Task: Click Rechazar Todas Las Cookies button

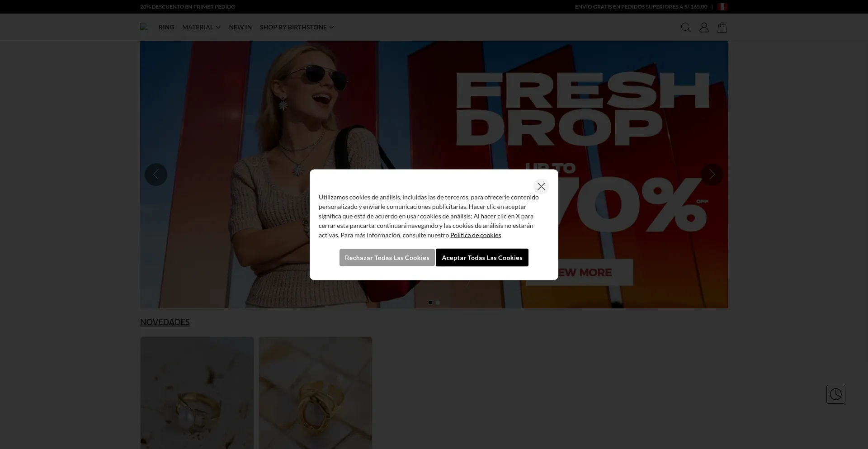Action: [x=387, y=258]
